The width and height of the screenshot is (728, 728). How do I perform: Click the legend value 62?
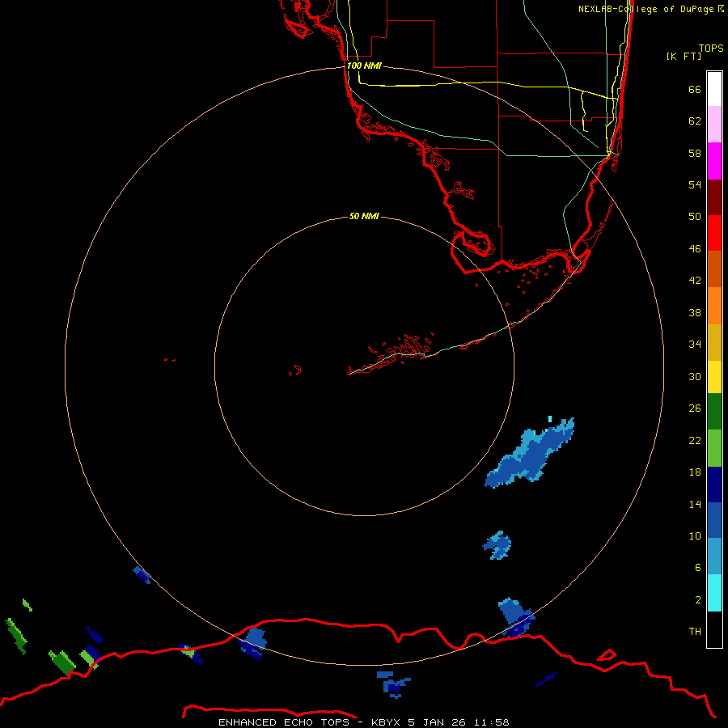[x=695, y=121]
